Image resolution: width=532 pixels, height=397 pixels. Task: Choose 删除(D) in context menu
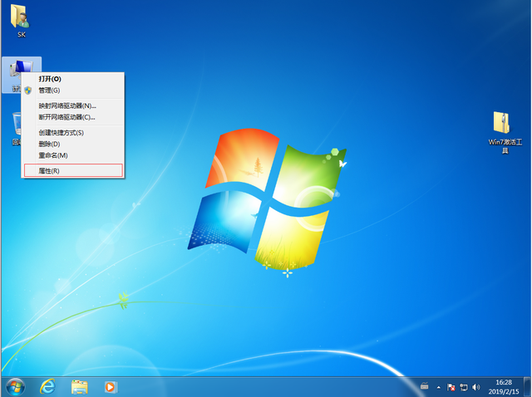tap(72, 144)
